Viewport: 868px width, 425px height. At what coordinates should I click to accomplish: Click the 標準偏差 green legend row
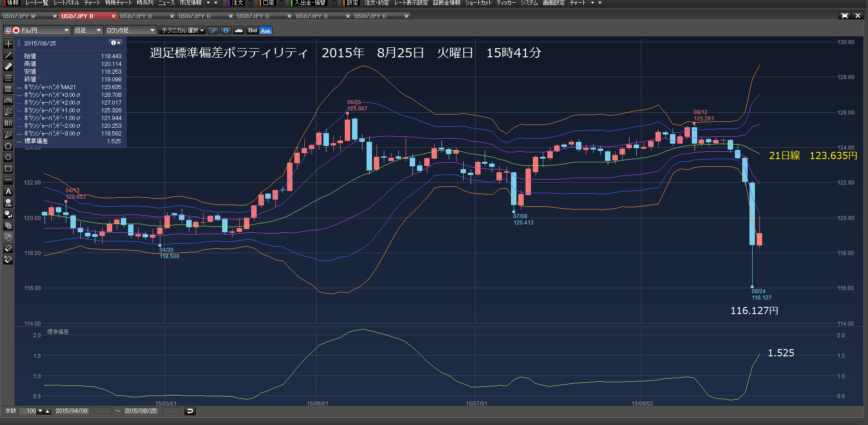tap(69, 141)
